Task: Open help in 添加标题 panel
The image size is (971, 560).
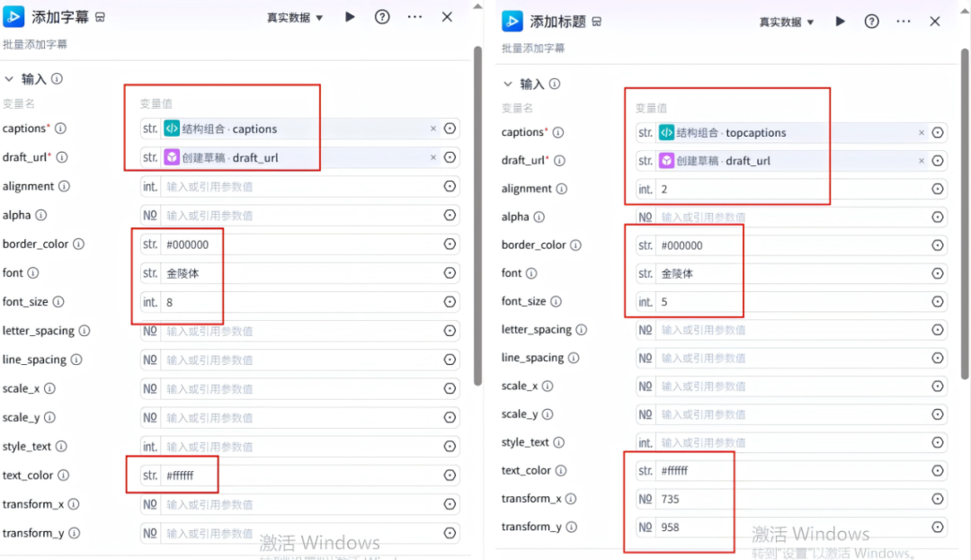Action: click(x=871, y=22)
